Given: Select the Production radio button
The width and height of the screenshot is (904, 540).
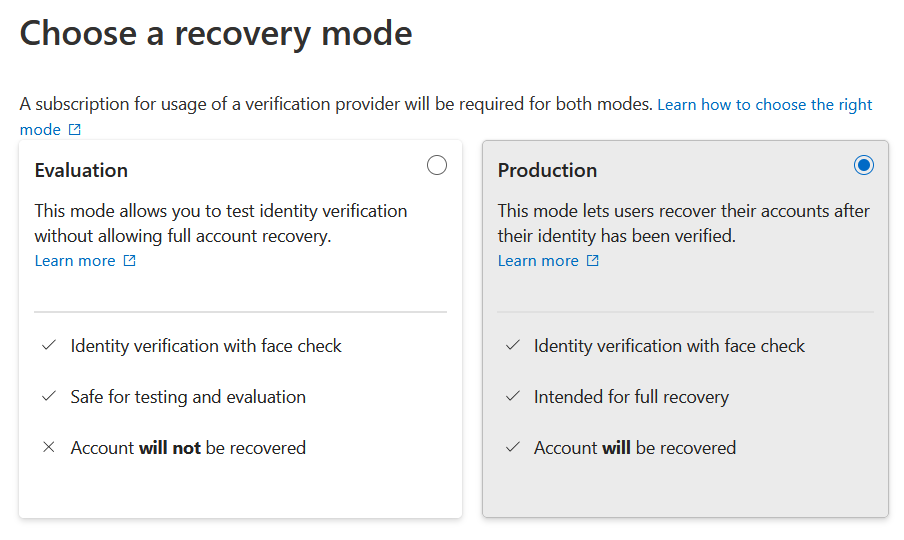Looking at the screenshot, I should click(x=864, y=165).
